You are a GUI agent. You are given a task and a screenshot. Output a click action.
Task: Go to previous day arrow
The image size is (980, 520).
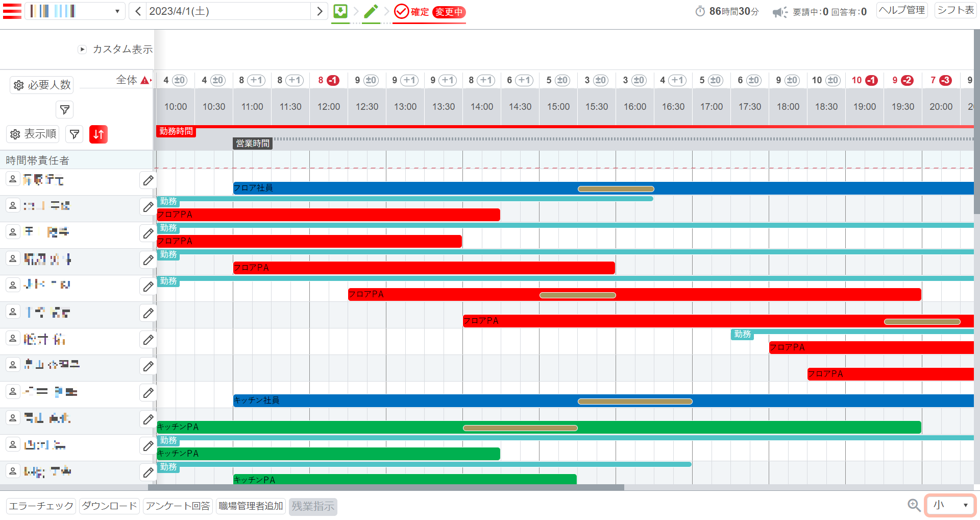coord(137,11)
